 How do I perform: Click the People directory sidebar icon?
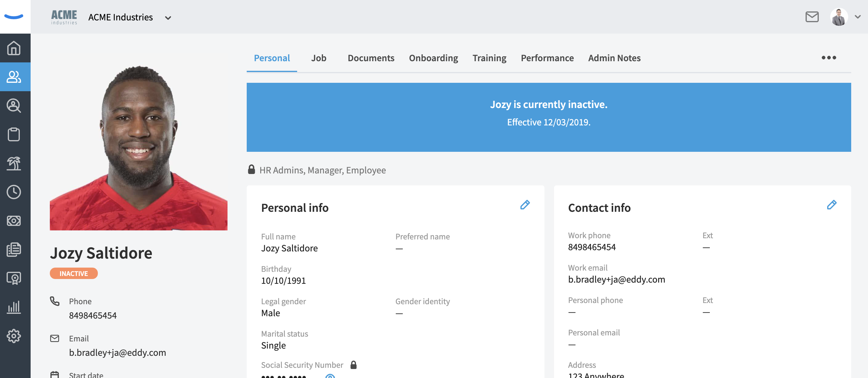pos(14,77)
